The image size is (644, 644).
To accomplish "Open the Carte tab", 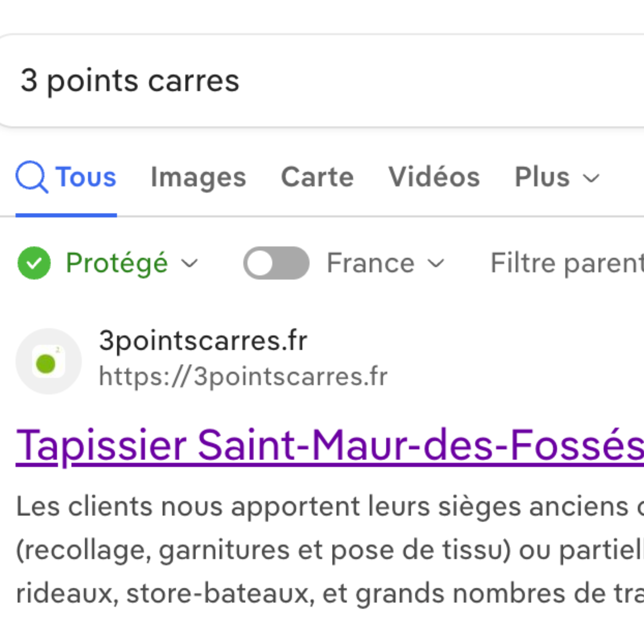I will point(317,177).
